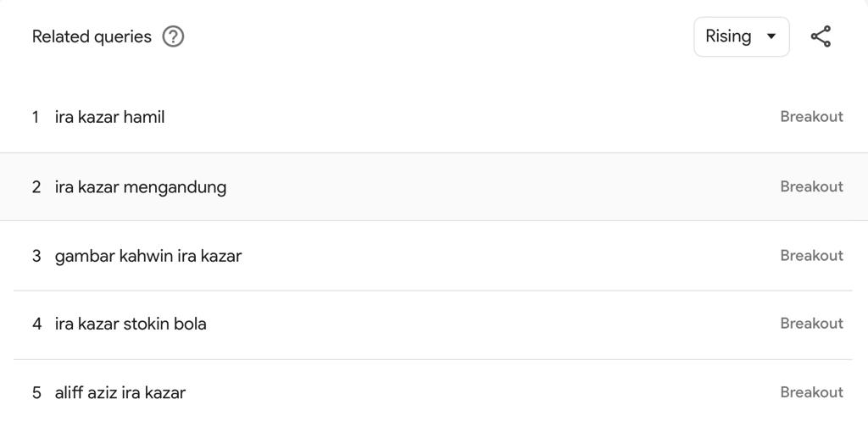Click rank number 4 beside stokin bola
The width and height of the screenshot is (868, 427).
tap(36, 324)
